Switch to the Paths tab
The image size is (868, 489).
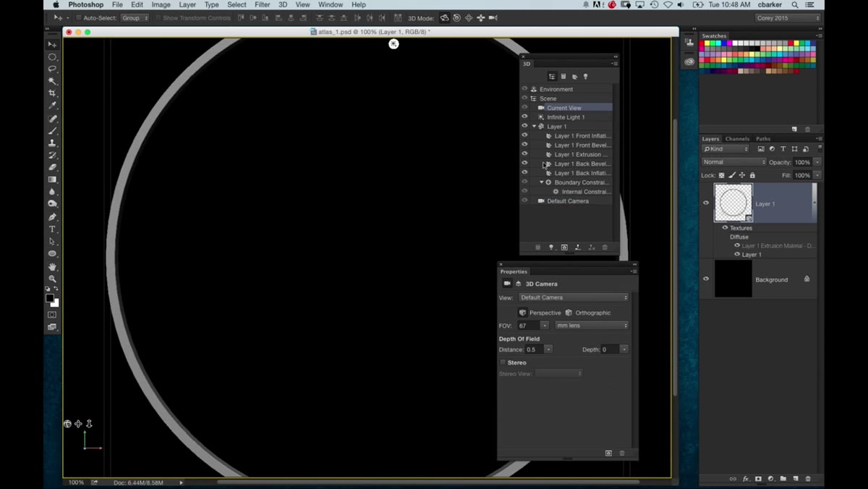763,139
